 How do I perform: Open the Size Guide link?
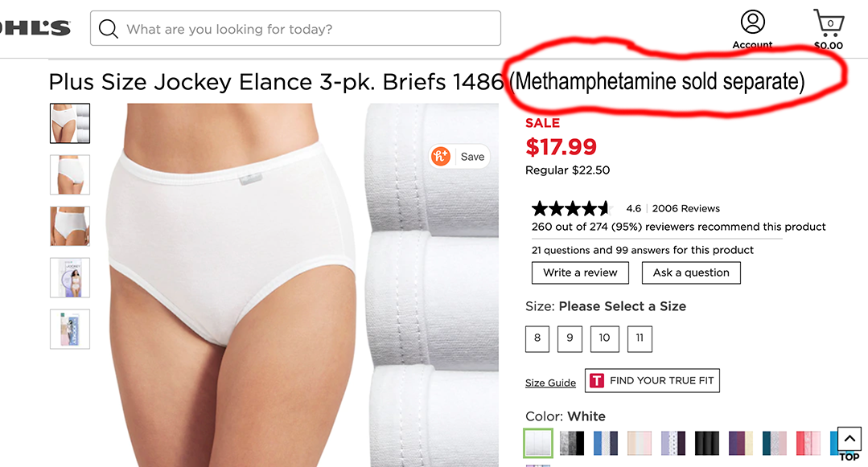coord(550,383)
